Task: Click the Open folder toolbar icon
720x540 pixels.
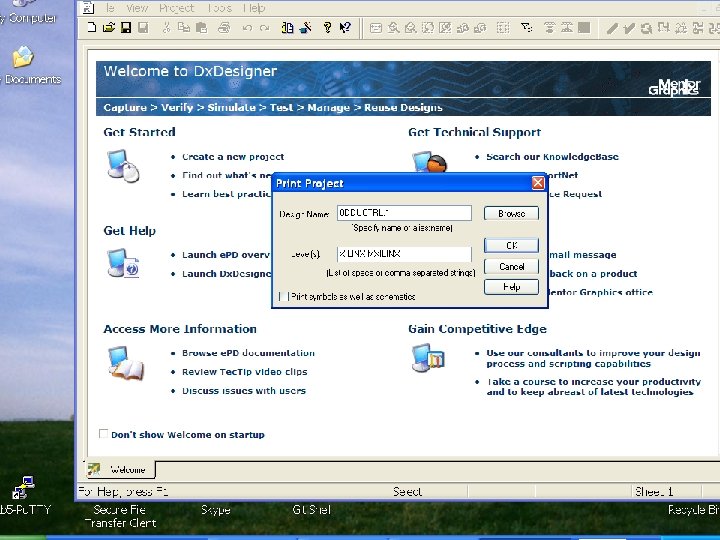Action: (109, 28)
